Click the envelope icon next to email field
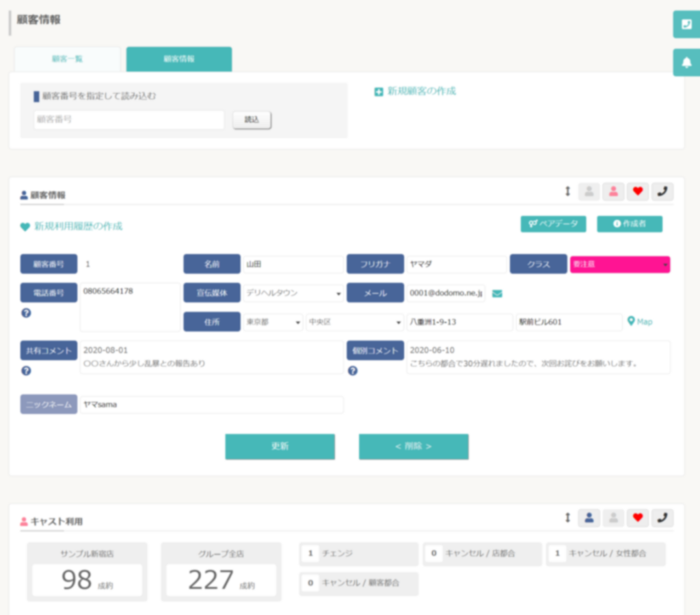The width and height of the screenshot is (700, 615). [x=497, y=293]
